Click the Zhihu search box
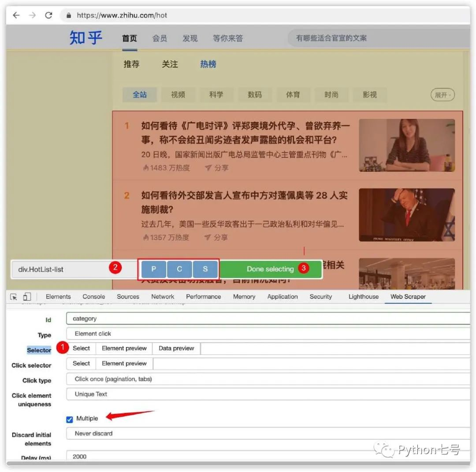476x472 pixels. 378,38
